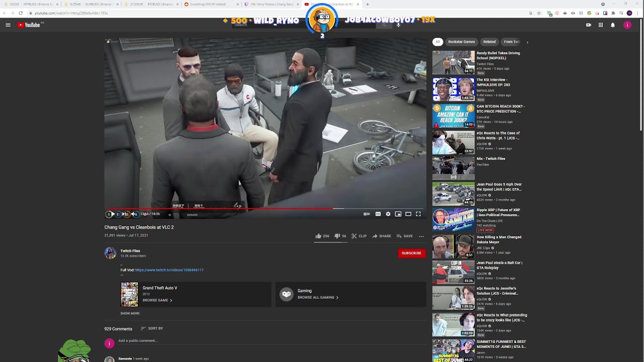Add a public comment field
Image resolution: width=644 pixels, height=362 pixels.
[x=272, y=341]
